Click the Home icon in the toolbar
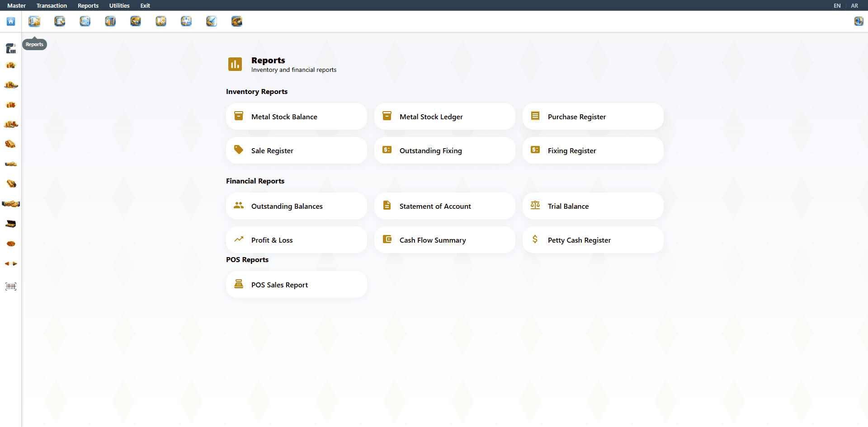 pos(11,21)
